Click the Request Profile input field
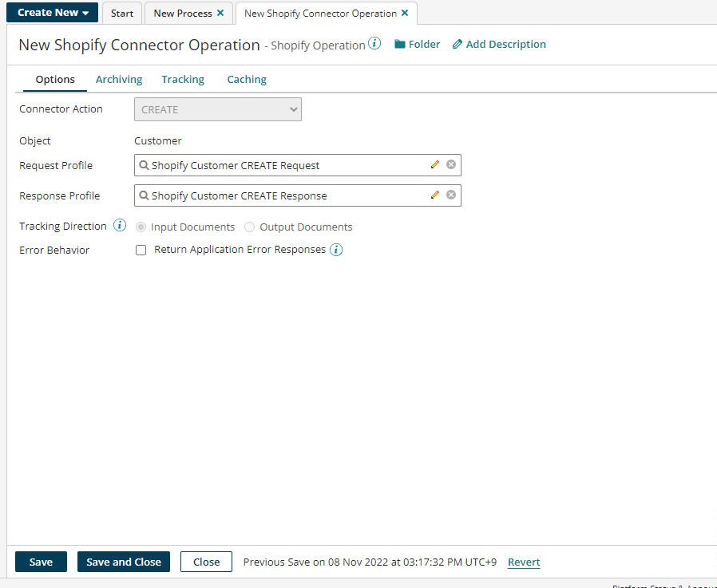 298,165
